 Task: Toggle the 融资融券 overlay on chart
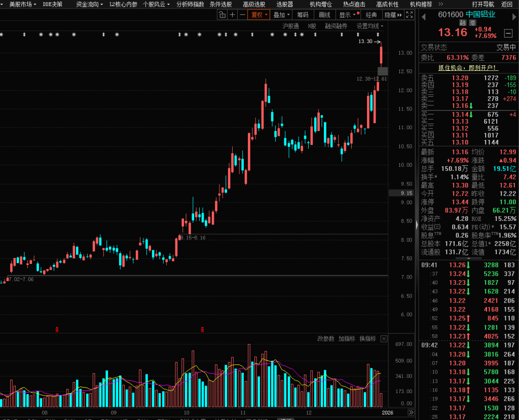[x=336, y=26]
